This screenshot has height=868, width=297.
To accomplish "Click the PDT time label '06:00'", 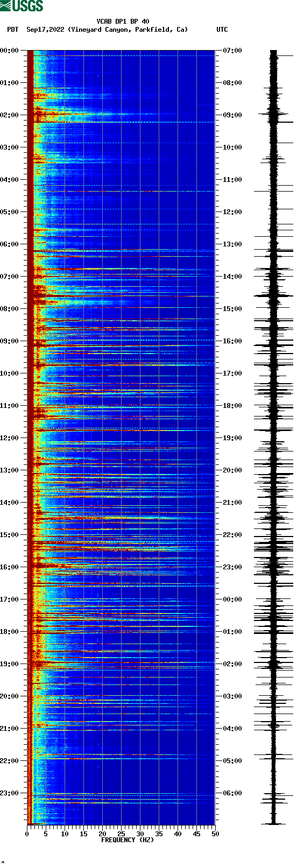I will pos(9,244).
